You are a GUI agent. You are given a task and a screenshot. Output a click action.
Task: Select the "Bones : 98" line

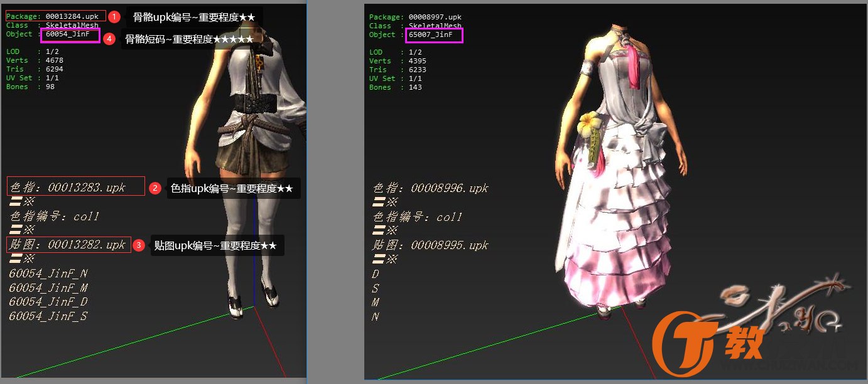(31, 87)
